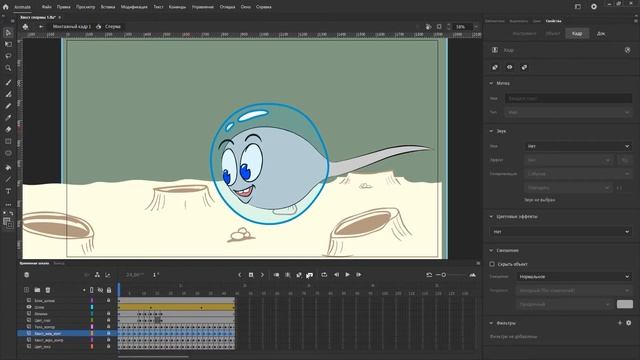Click the center stage icon above the canvas
This screenshot has height=360, width=640.
point(25,27)
